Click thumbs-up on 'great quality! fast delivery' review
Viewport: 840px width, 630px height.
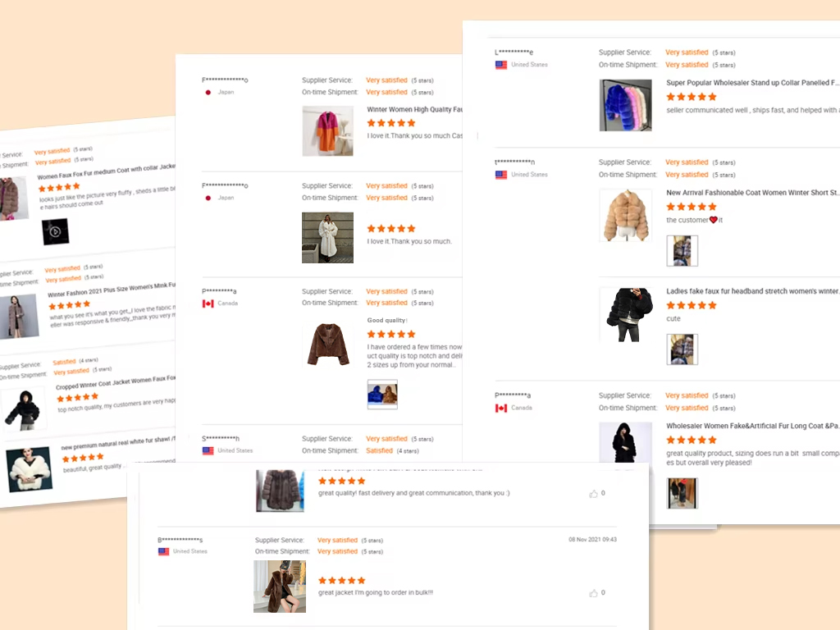(x=593, y=493)
